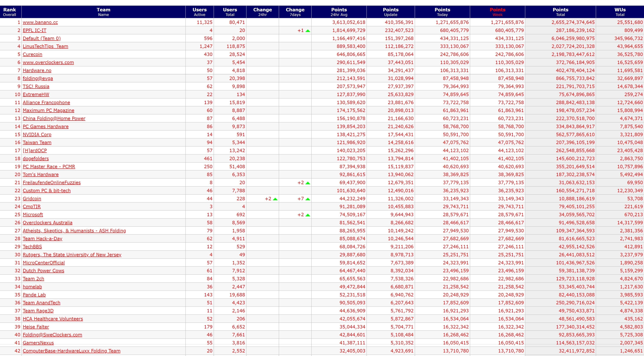Open Folding@SweClockers.com team link
This screenshot has width=644, height=356.
pos(53,335)
